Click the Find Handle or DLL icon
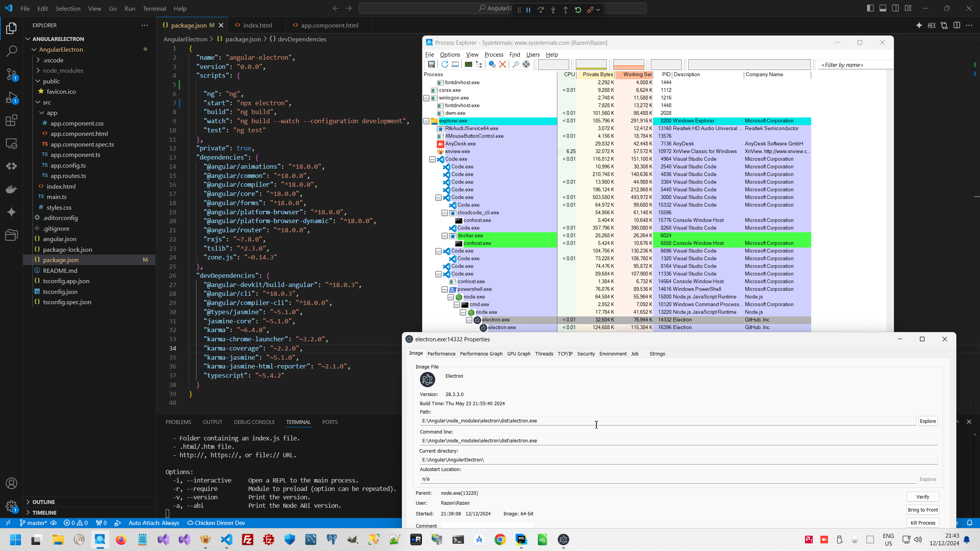The width and height of the screenshot is (980, 551). click(x=516, y=64)
